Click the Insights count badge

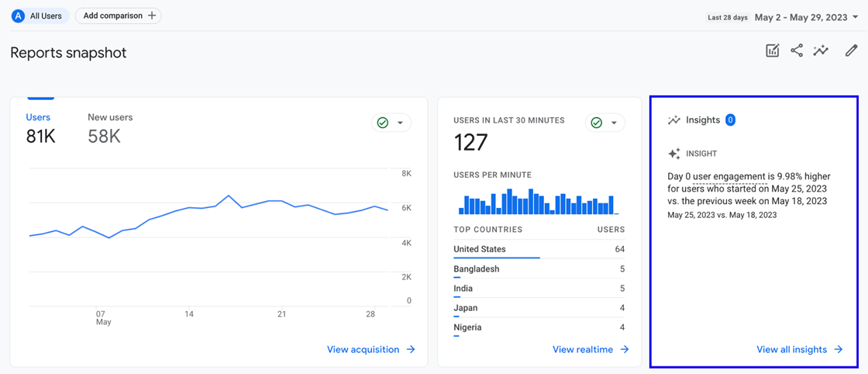click(730, 119)
